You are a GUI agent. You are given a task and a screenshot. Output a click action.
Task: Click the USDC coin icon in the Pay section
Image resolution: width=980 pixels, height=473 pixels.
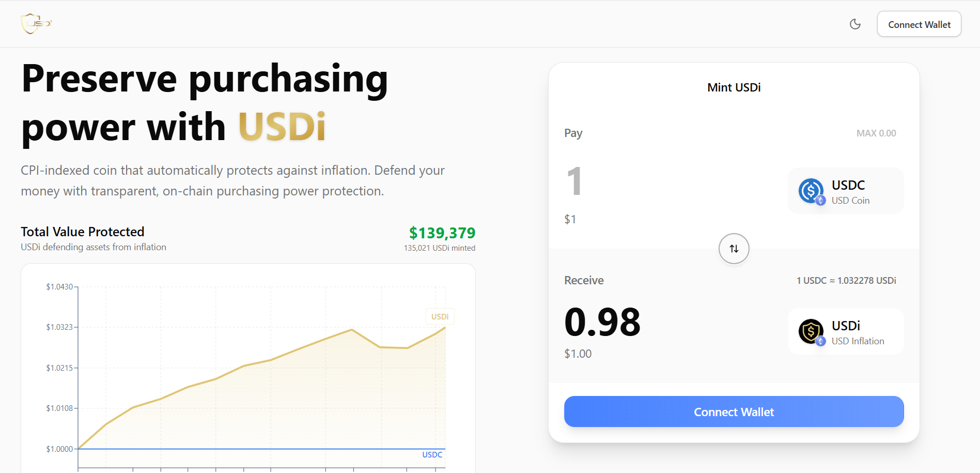click(811, 191)
